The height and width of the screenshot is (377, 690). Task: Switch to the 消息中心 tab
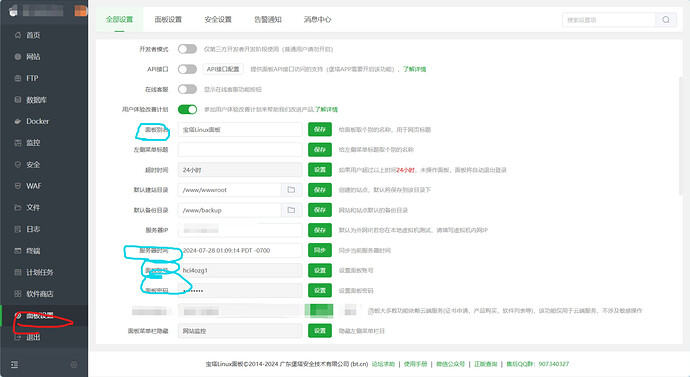(317, 19)
